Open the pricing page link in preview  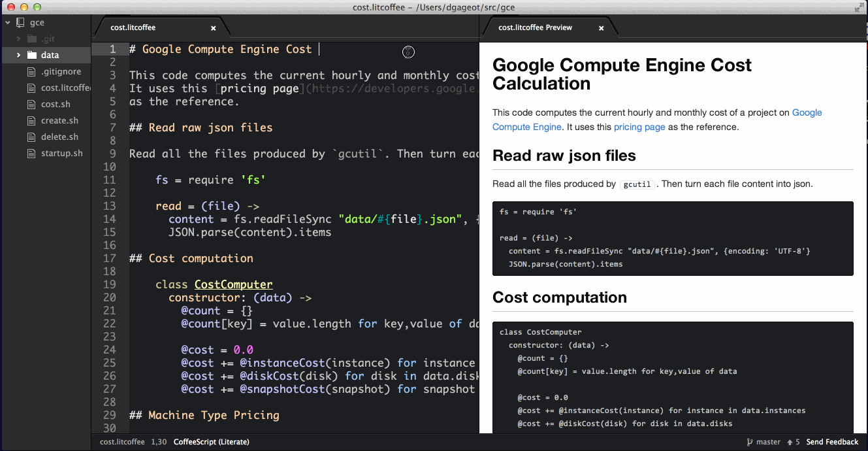click(639, 127)
